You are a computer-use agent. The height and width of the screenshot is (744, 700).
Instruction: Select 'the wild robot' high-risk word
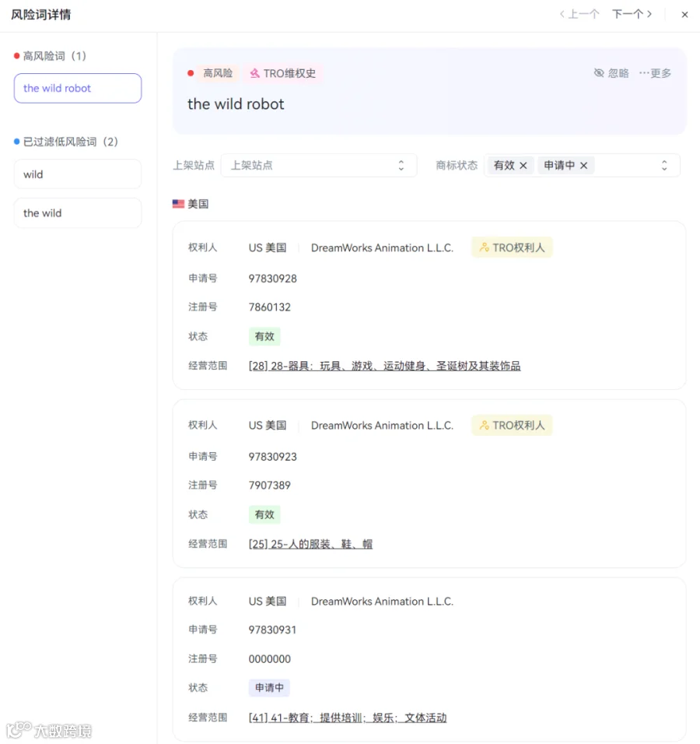tap(78, 88)
